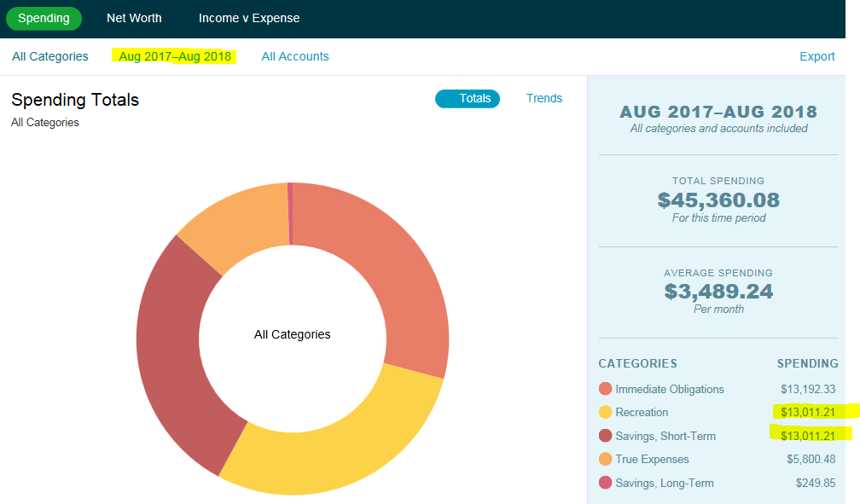Click the $249.85 spending amount
The width and height of the screenshot is (860, 504).
[x=816, y=483]
